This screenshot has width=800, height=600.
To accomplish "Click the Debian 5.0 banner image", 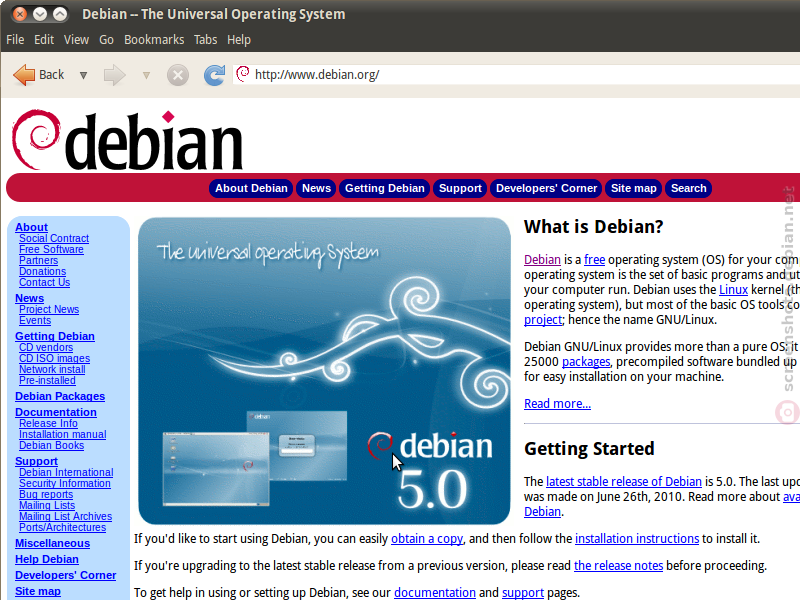I will (324, 371).
